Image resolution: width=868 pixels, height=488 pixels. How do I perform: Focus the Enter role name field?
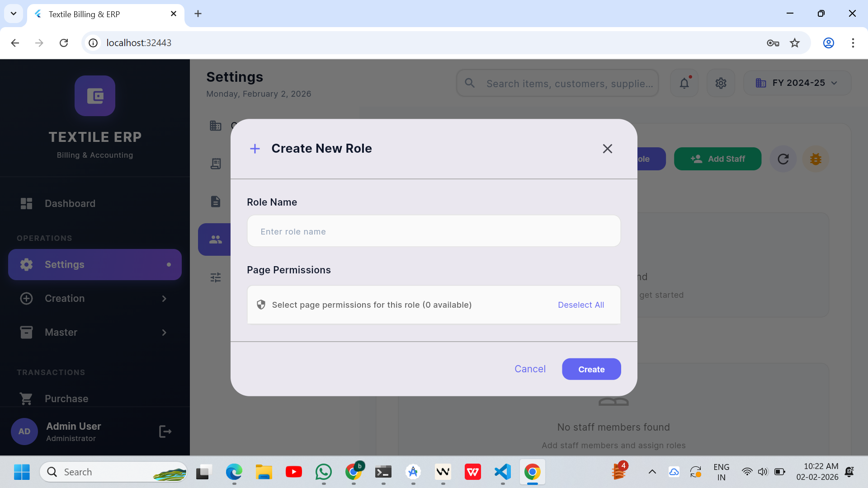tap(433, 231)
